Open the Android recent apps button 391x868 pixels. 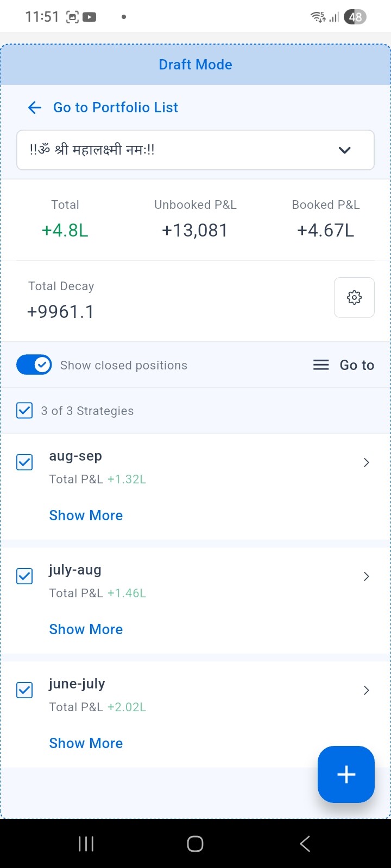click(x=86, y=844)
